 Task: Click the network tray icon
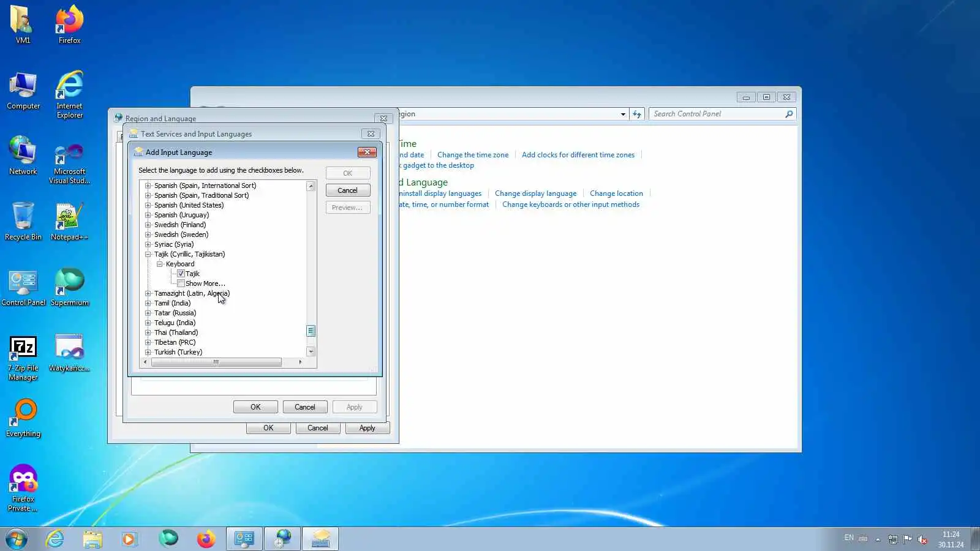tap(892, 539)
